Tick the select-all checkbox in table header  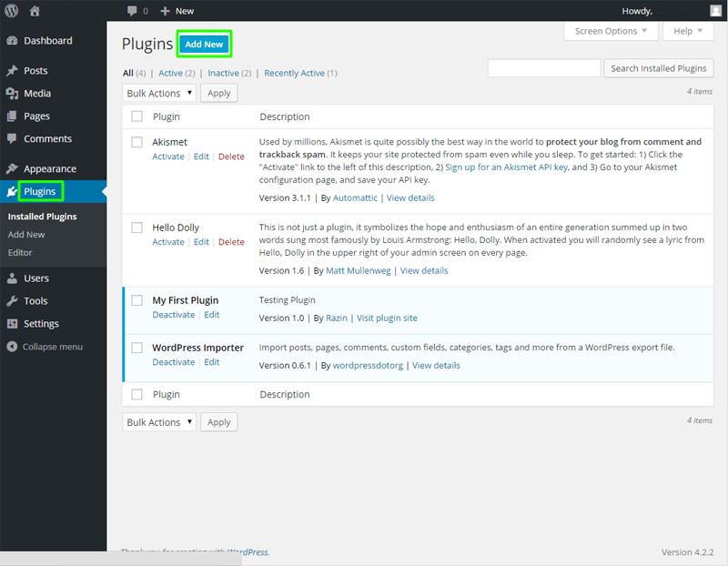(x=137, y=116)
